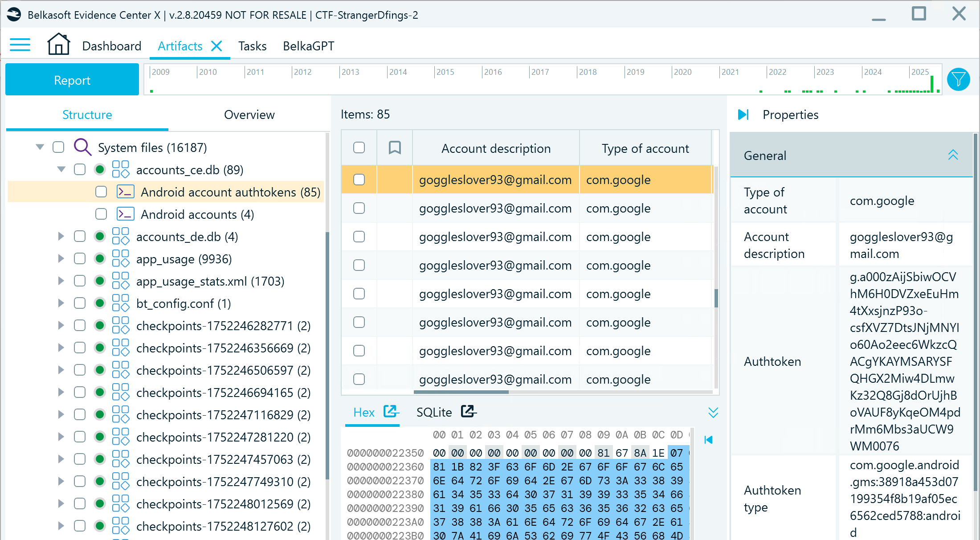Click green status dot for accounts_ce.db
The image size is (980, 540).
pyautogui.click(x=100, y=169)
